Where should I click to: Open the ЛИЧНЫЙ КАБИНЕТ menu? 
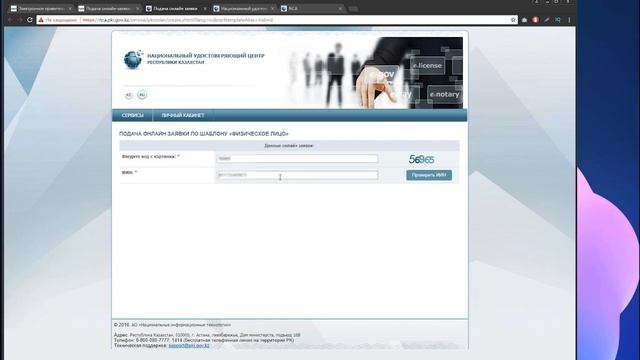coord(183,116)
